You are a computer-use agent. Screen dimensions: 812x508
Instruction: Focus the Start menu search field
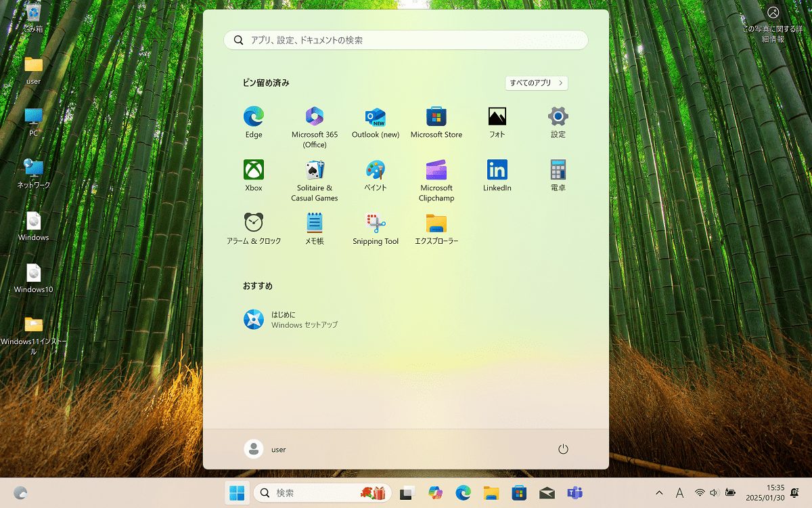[406, 40]
